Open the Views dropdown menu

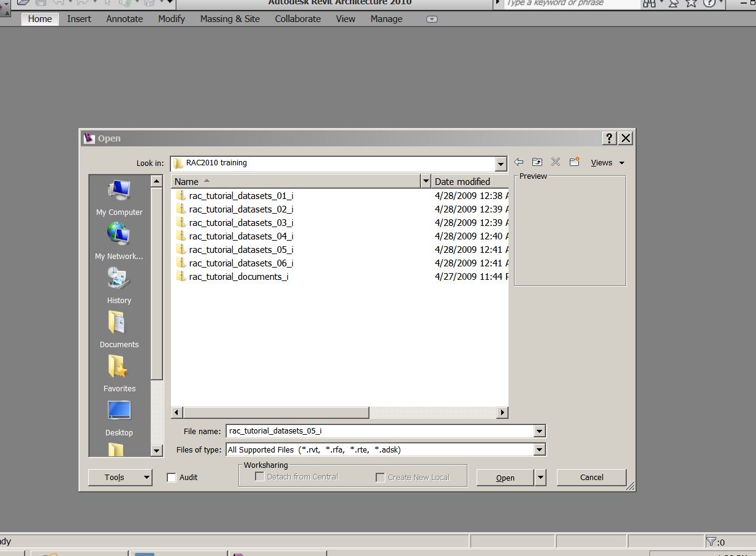pyautogui.click(x=608, y=162)
